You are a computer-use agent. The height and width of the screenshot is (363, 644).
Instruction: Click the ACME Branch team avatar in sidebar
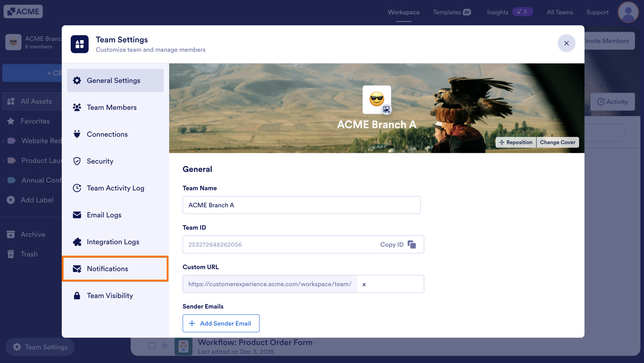pyautogui.click(x=13, y=42)
